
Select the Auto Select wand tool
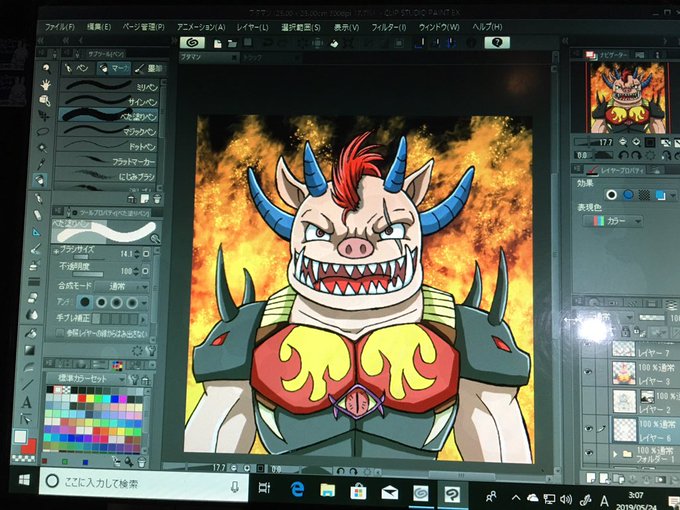[42, 147]
